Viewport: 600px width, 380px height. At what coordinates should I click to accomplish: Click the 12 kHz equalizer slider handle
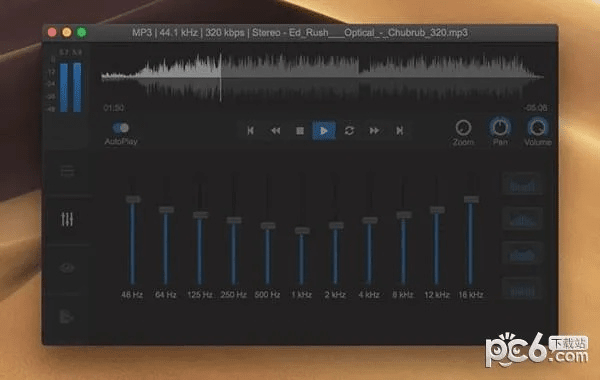pos(437,210)
